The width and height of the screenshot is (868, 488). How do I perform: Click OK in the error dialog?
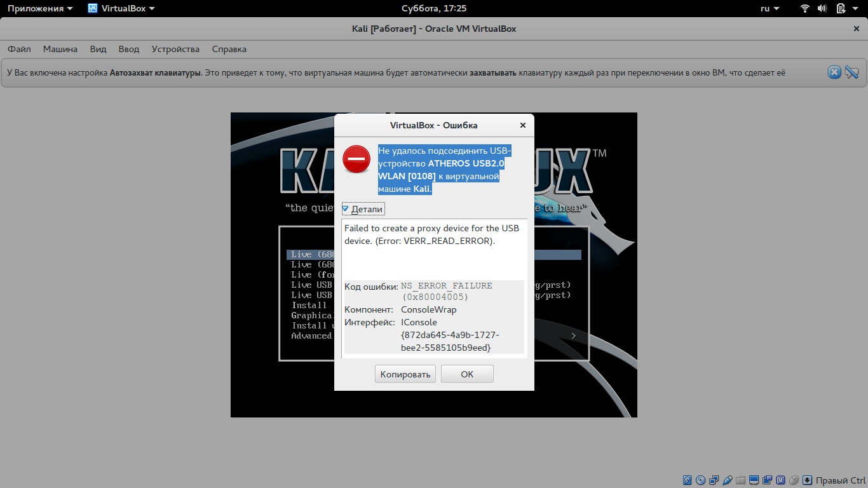pyautogui.click(x=467, y=374)
